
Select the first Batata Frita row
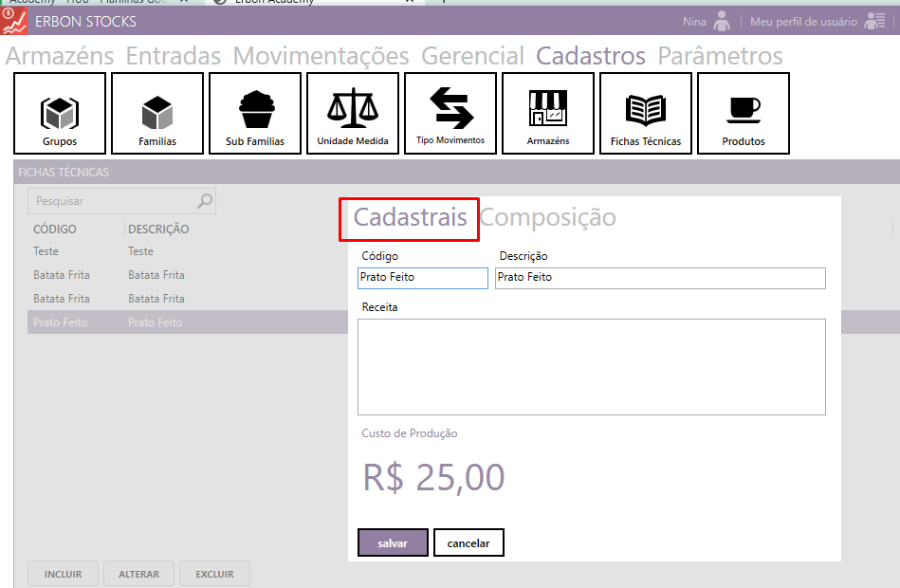click(x=62, y=275)
